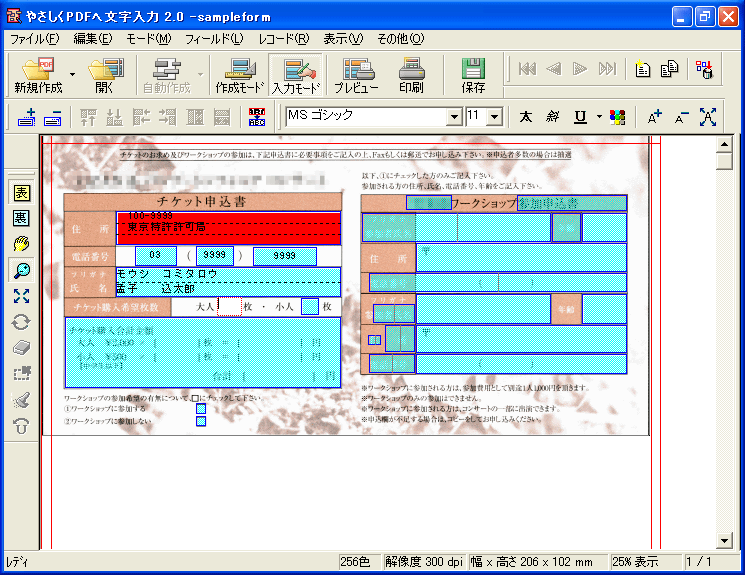745x575 pixels.
Task: Click the 新規作成 (new PDF) toolbar button
Action: point(38,75)
